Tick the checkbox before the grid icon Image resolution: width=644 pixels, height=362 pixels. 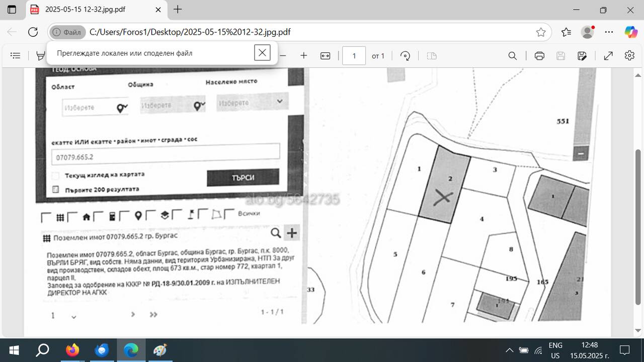tap(46, 217)
